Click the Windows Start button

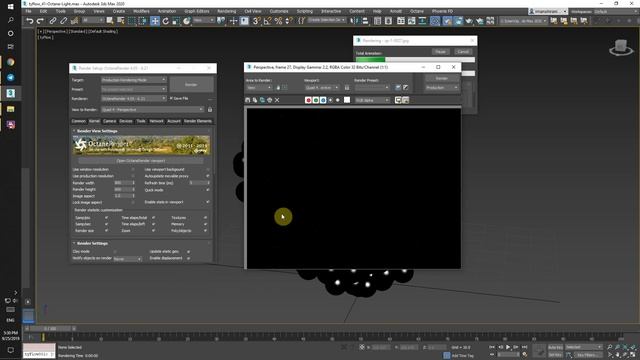pos(11,7)
